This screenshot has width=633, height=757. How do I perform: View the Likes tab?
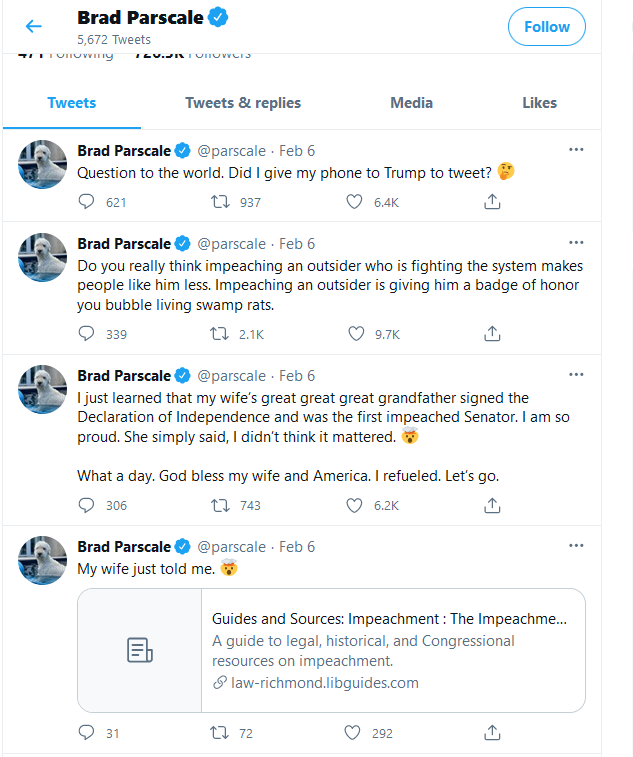coord(539,103)
